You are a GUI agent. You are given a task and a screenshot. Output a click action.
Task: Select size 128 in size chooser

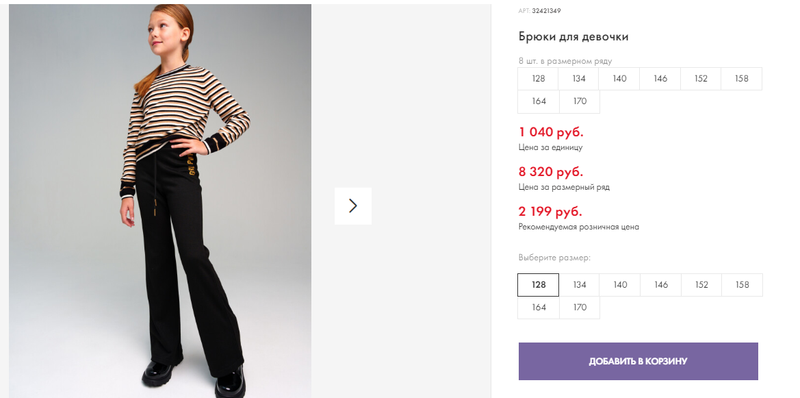click(538, 285)
